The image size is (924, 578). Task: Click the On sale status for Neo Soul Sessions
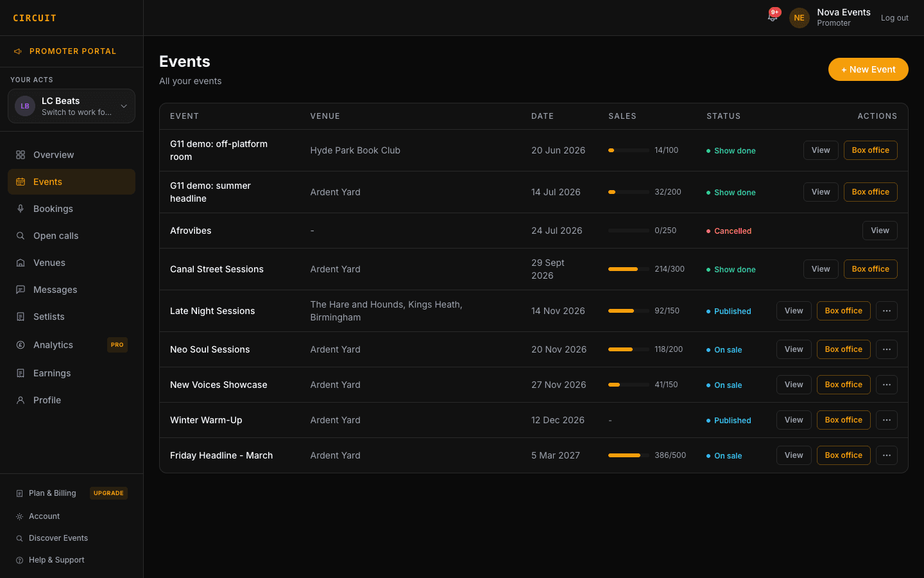pos(724,350)
